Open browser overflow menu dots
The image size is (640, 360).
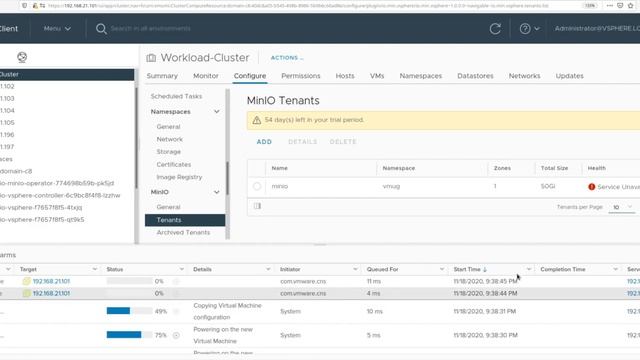click(x=609, y=6)
